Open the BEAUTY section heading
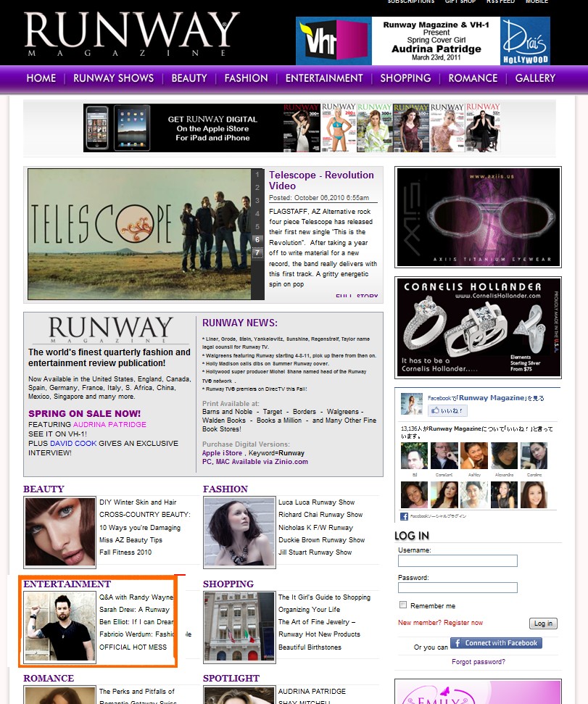 pyautogui.click(x=44, y=489)
